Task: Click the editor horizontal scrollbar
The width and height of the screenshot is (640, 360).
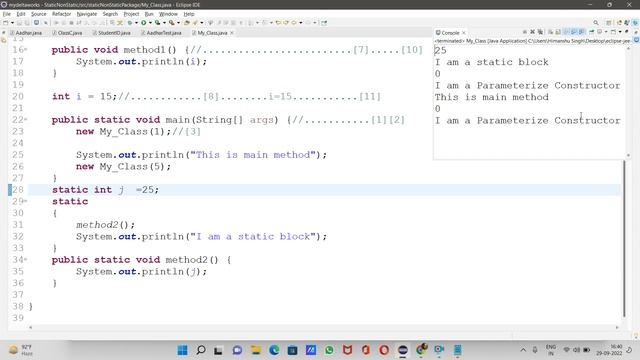Action: (324, 327)
